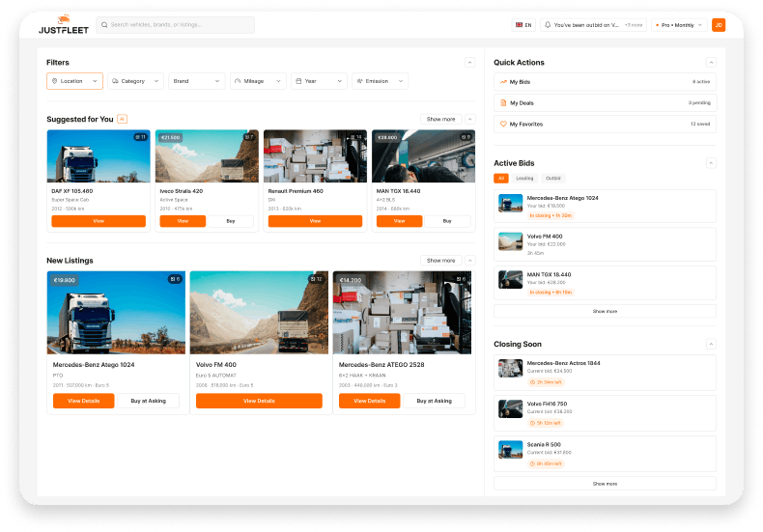This screenshot has height=532, width=763.
Task: Open the Emission filter dropdown
Action: [380, 81]
